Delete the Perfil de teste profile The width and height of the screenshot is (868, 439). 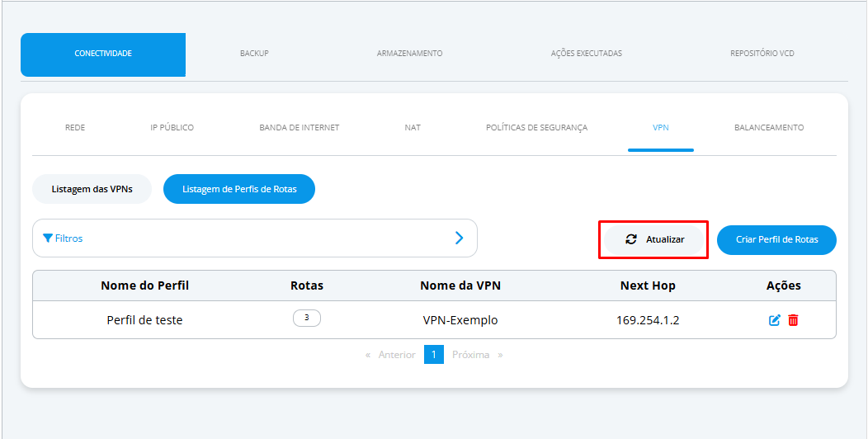click(x=793, y=320)
